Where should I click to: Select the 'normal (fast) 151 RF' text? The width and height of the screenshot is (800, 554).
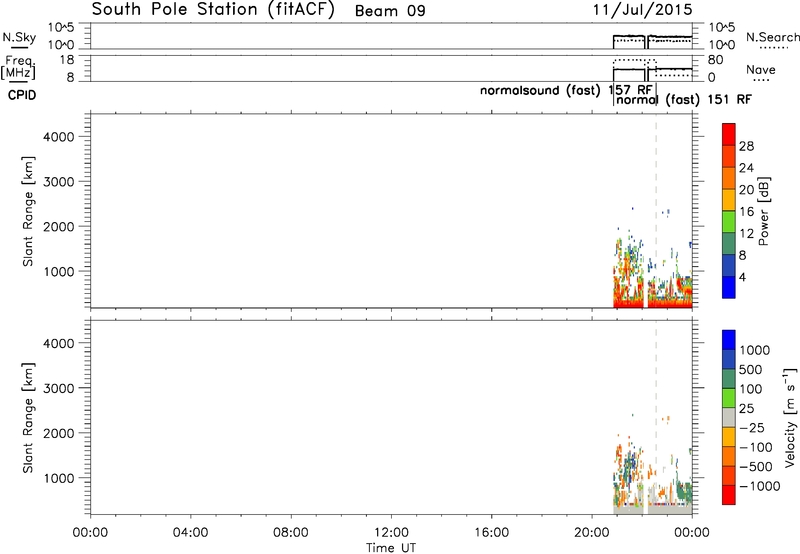(x=684, y=99)
